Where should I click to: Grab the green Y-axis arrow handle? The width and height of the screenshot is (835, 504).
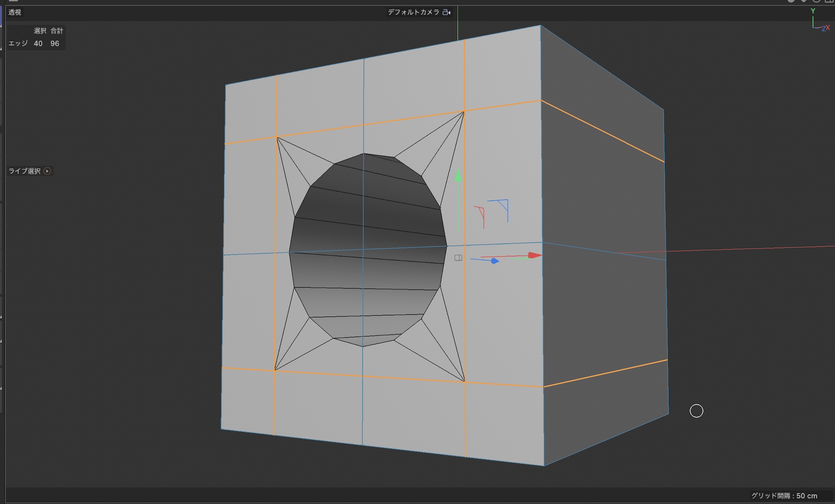point(458,175)
